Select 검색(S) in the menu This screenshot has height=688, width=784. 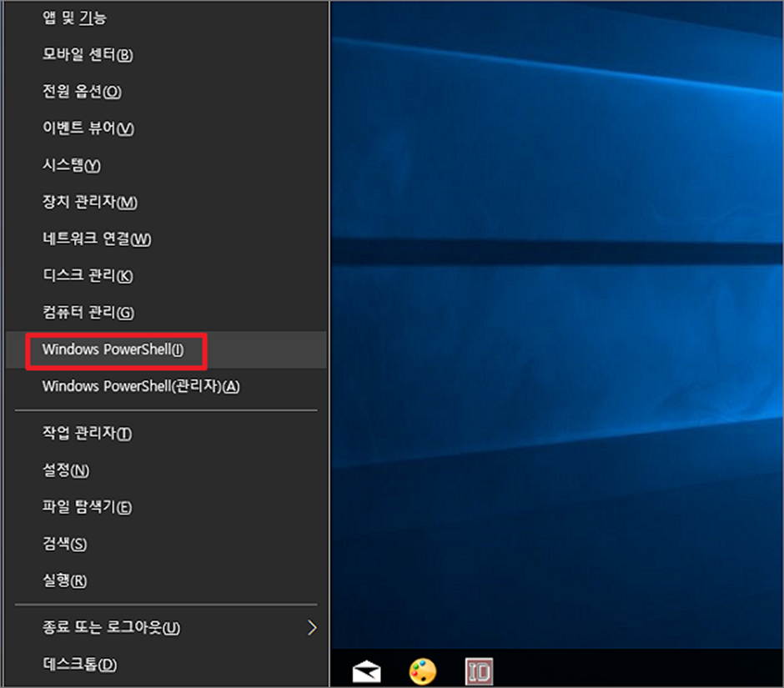(x=165, y=544)
